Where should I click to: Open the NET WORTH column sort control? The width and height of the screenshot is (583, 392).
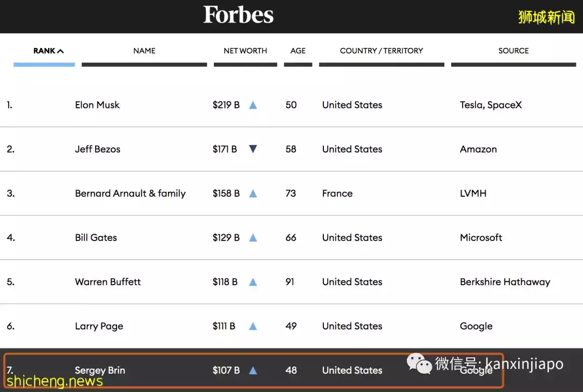[x=245, y=51]
